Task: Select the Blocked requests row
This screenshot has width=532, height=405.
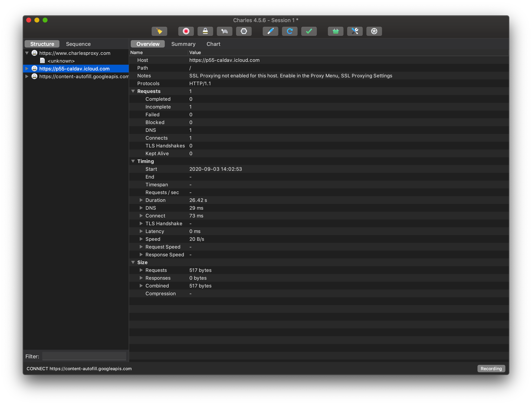Action: [319, 122]
